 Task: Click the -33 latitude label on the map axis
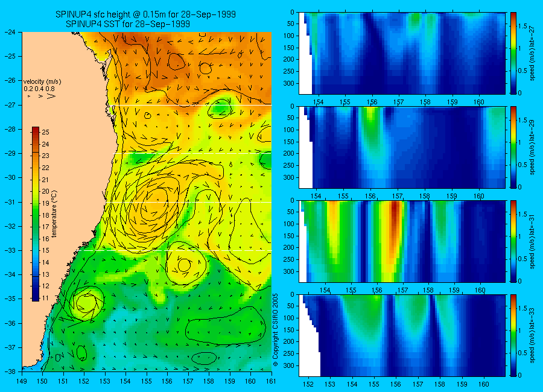coord(10,250)
